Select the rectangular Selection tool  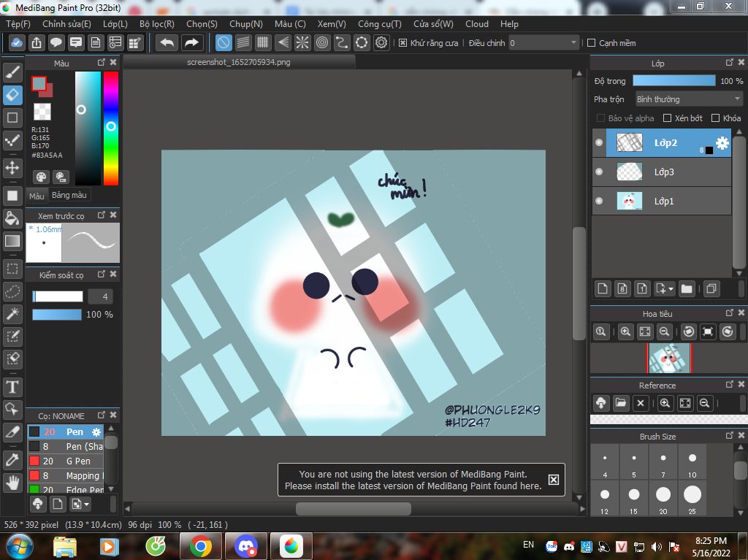[12, 269]
